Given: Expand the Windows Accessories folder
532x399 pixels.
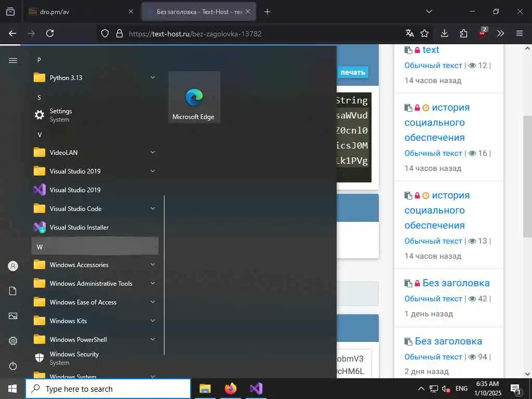Looking at the screenshot, I should point(95,264).
